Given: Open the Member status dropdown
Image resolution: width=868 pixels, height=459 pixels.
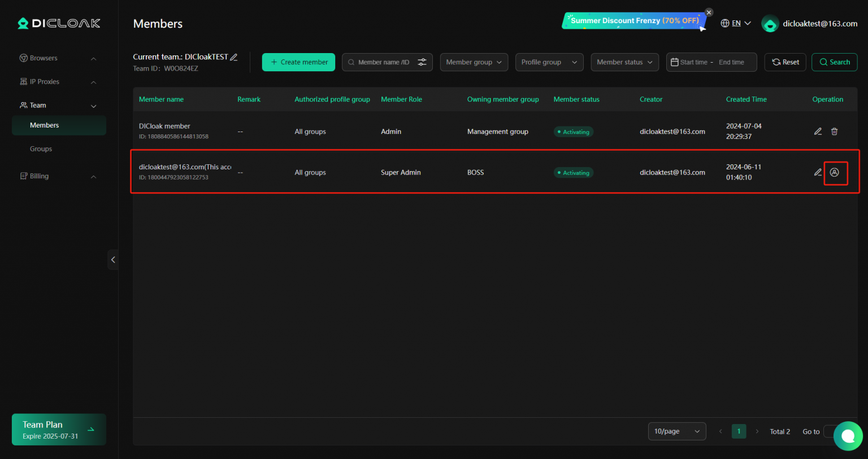Looking at the screenshot, I should (x=624, y=62).
